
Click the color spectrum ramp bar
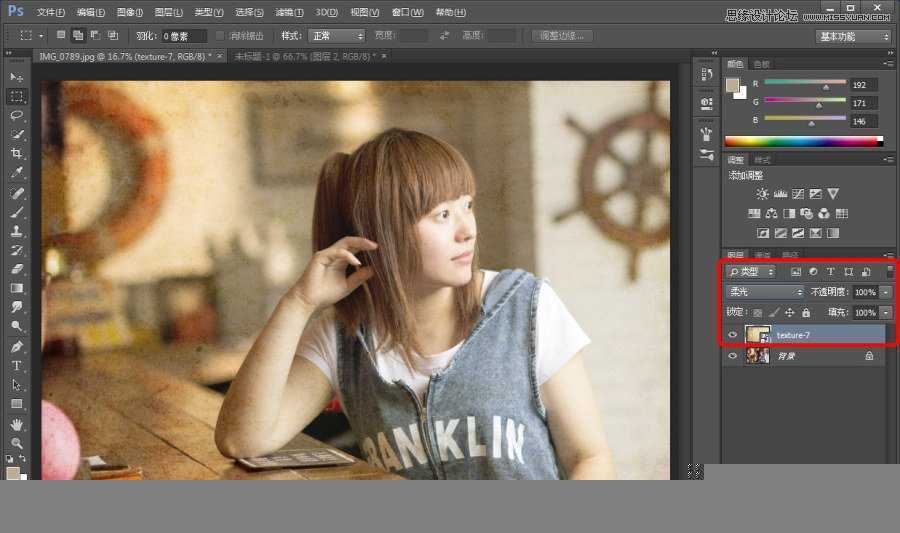[x=804, y=142]
